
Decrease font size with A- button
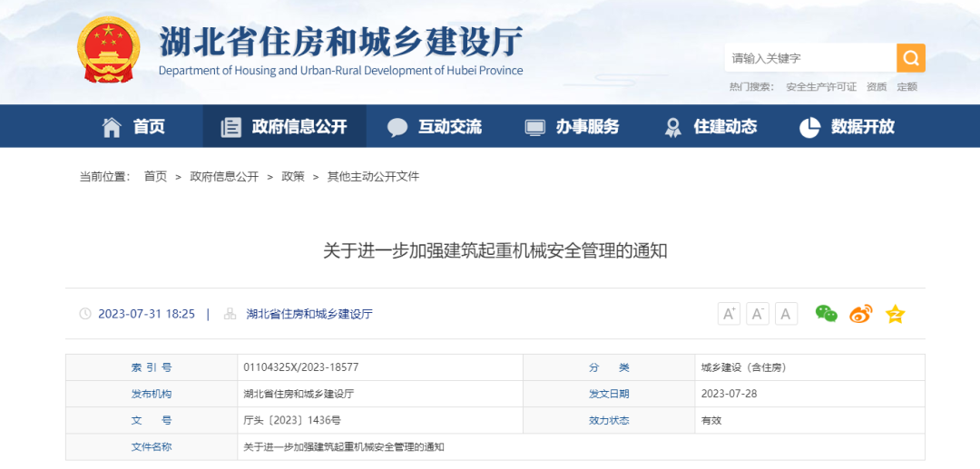point(758,314)
